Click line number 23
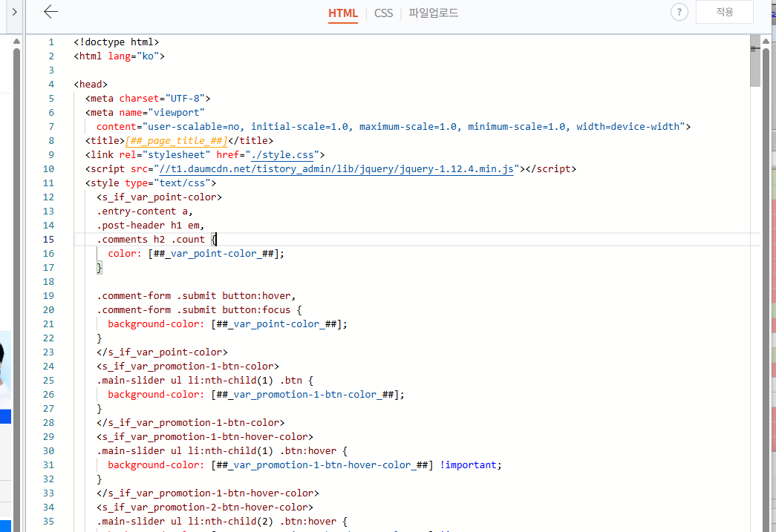Image resolution: width=776 pixels, height=532 pixels. (48, 352)
